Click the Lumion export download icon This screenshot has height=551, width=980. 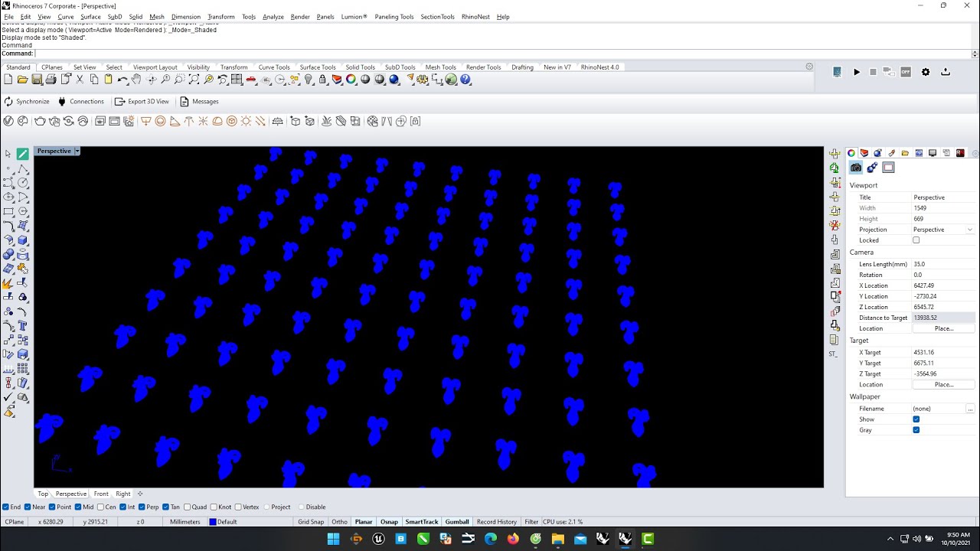946,72
